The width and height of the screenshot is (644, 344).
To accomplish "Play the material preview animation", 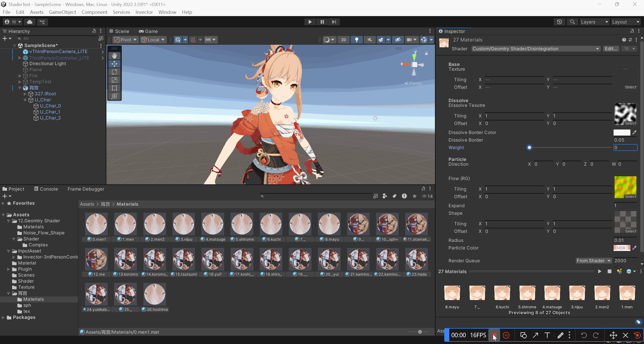I will click(600, 271).
